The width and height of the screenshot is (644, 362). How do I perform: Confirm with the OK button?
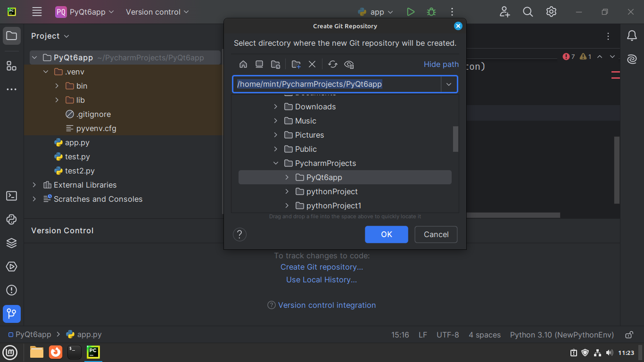click(x=387, y=234)
